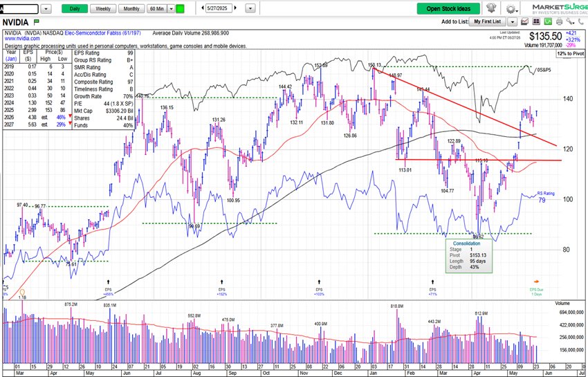
Task: Click the Timeliness Rating B row
Action: click(x=104, y=89)
